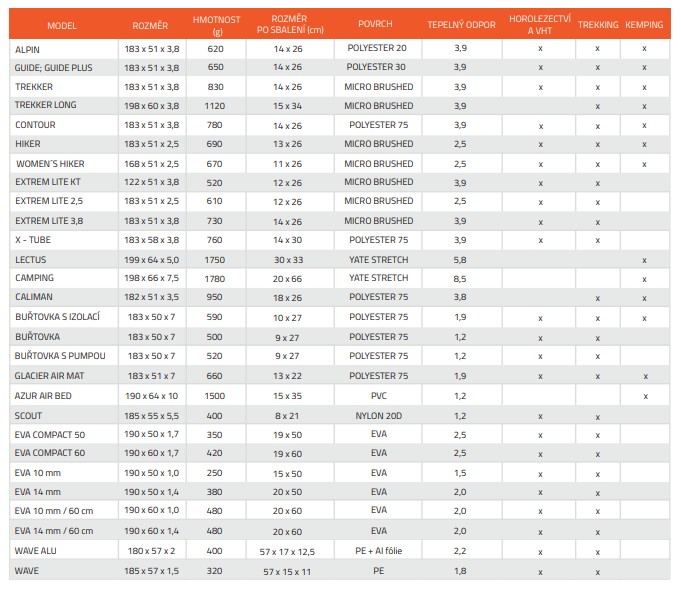Select the EVA 10 mm / 60 cm cell

[x=54, y=511]
